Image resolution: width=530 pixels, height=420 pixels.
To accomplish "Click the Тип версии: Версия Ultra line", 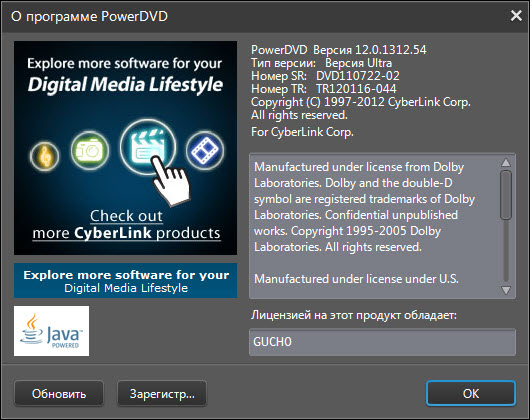I will tap(321, 63).
